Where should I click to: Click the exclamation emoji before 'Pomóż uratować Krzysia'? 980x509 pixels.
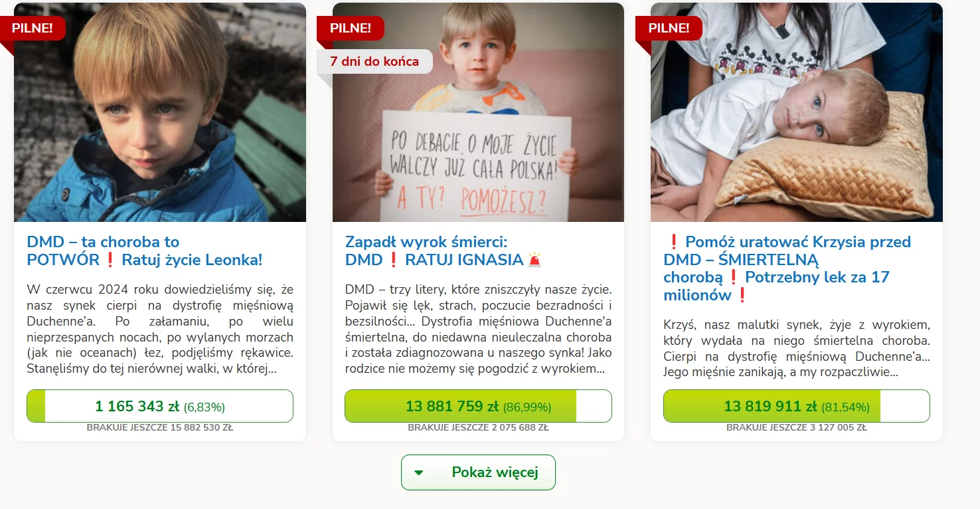click(x=673, y=242)
